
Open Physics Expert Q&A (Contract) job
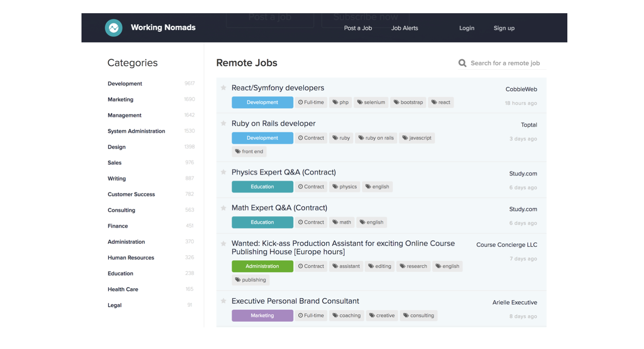pyautogui.click(x=284, y=172)
